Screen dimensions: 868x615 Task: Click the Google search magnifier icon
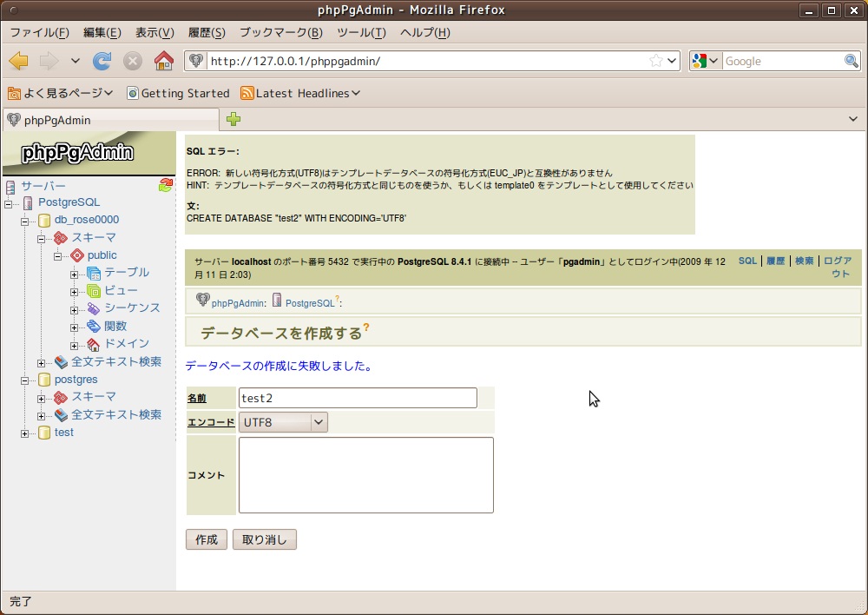pos(852,61)
